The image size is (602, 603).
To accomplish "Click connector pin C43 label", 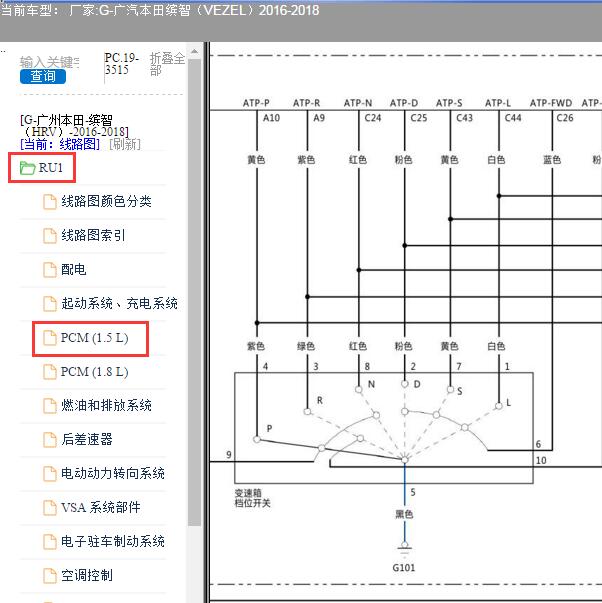I will tap(464, 118).
